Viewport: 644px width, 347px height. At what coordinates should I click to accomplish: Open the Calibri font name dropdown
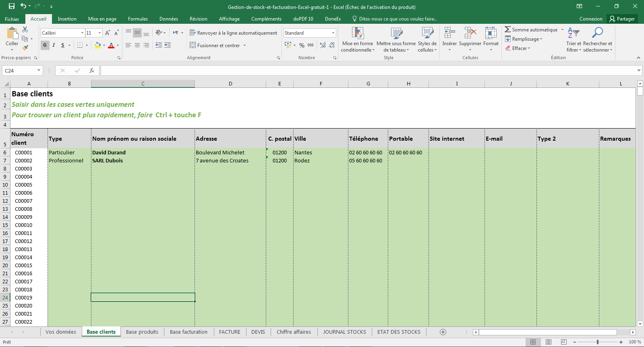pos(82,33)
